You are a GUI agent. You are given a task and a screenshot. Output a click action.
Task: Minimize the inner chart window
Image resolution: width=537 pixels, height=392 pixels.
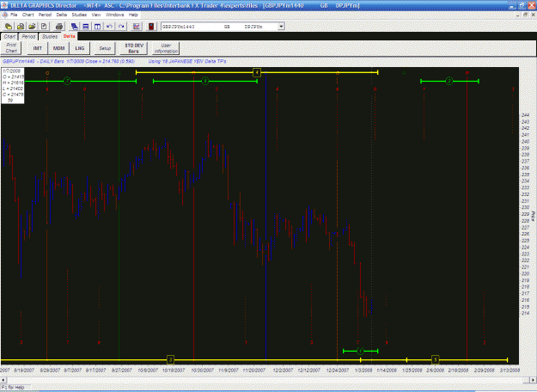(x=517, y=15)
